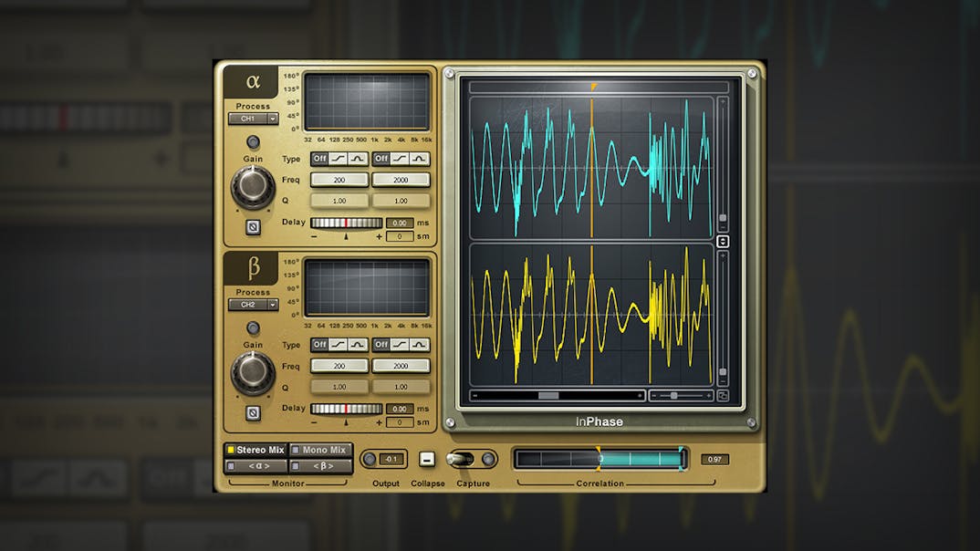Click the link icon between the waveform scrollbars
The height and width of the screenshot is (551, 980).
click(x=722, y=241)
